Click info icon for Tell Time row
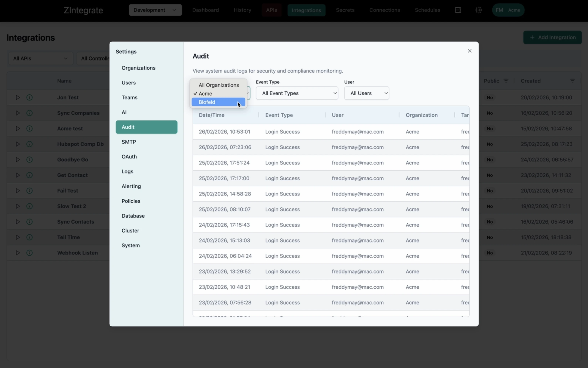The width and height of the screenshot is (588, 368). tap(29, 237)
